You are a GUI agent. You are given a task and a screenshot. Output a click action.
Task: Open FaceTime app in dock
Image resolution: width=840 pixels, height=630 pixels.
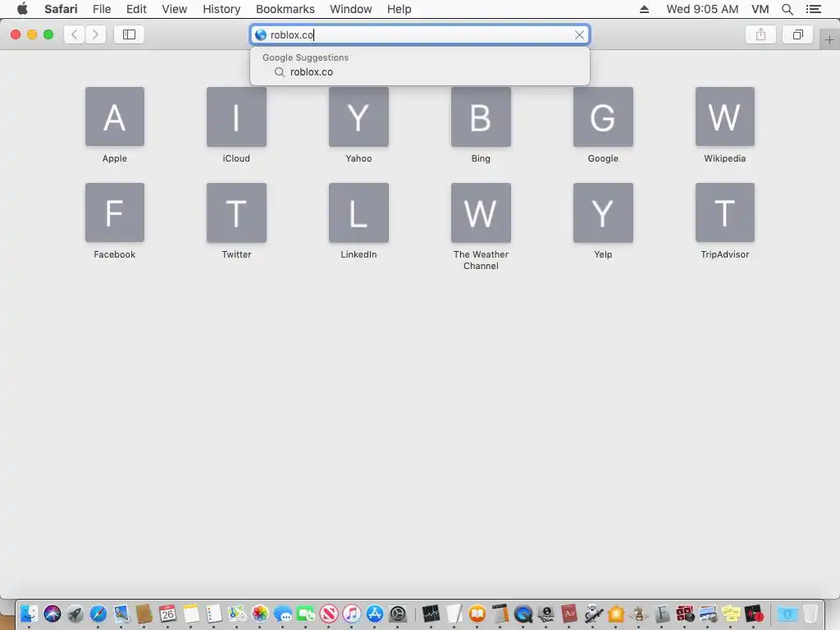[306, 614]
